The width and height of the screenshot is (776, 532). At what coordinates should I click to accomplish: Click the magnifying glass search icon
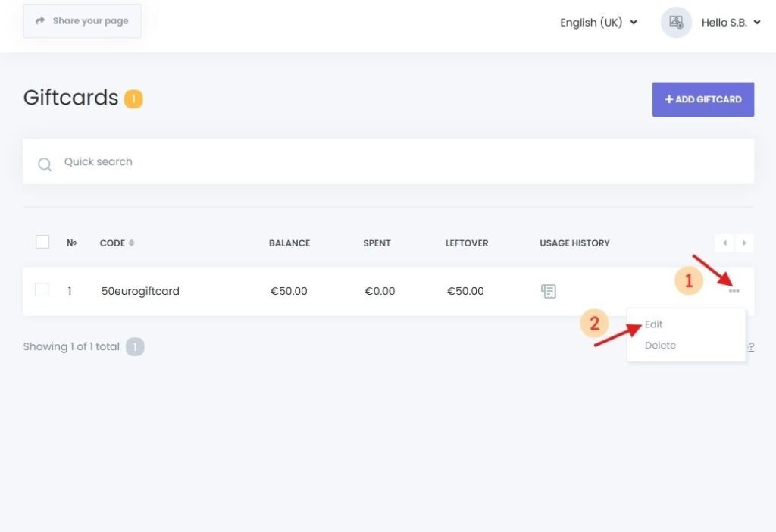click(x=44, y=164)
